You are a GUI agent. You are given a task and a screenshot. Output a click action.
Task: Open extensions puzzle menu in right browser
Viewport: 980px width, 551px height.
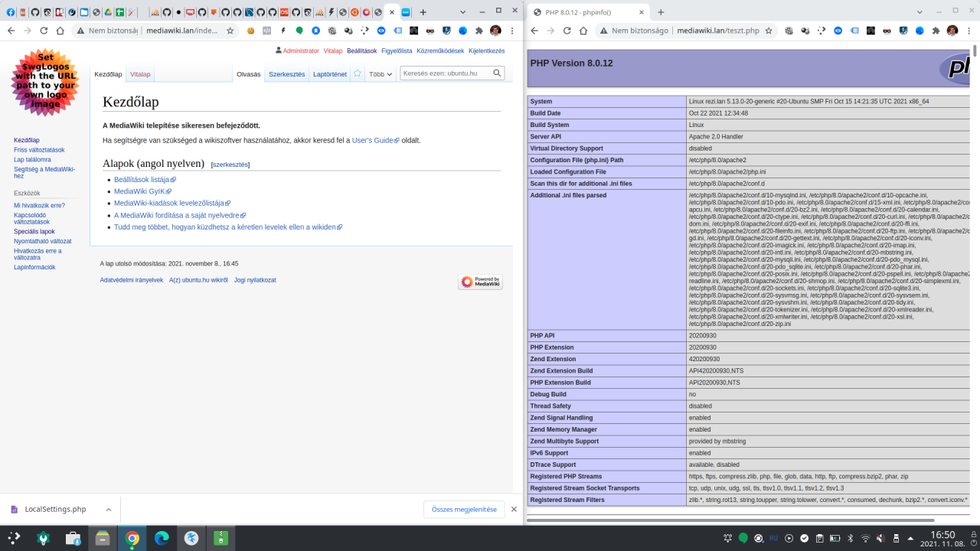pyautogui.click(x=936, y=31)
